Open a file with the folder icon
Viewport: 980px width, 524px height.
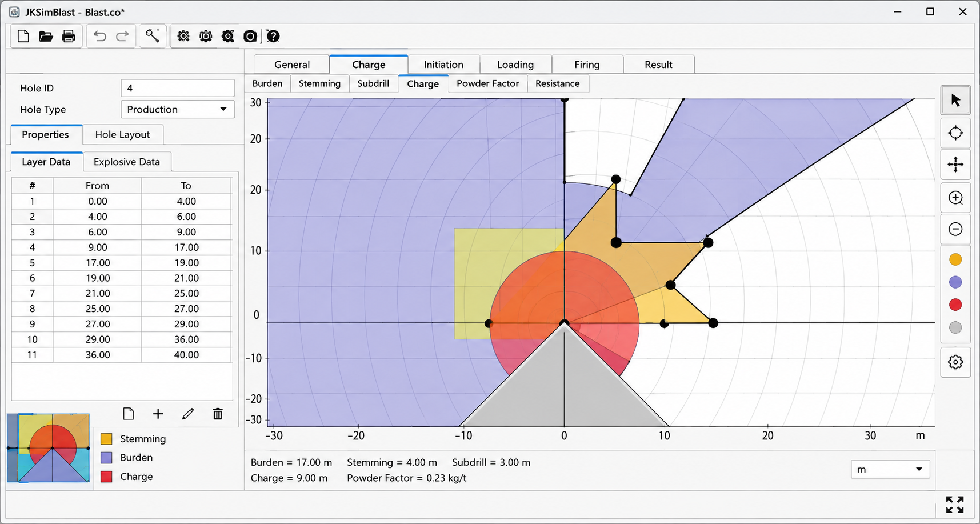pos(46,36)
